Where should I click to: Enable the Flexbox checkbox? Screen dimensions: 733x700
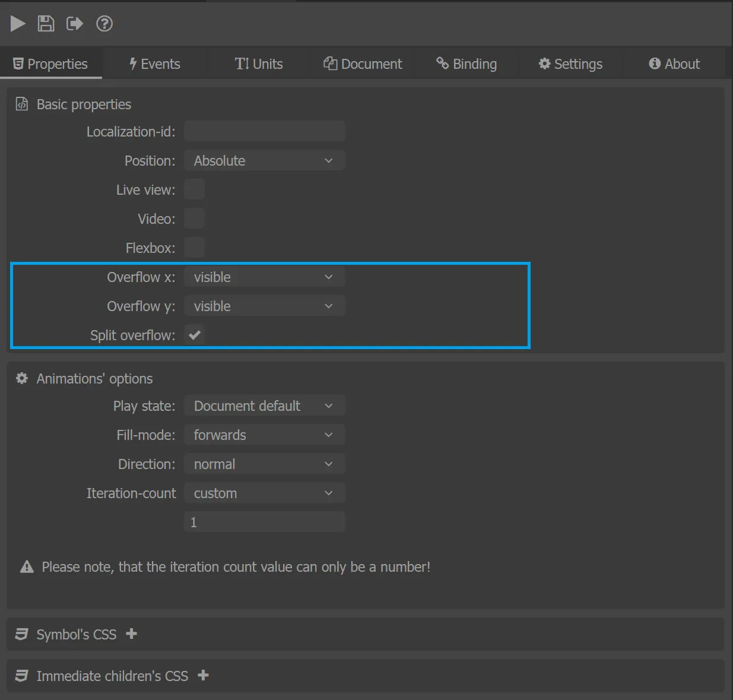coord(194,248)
